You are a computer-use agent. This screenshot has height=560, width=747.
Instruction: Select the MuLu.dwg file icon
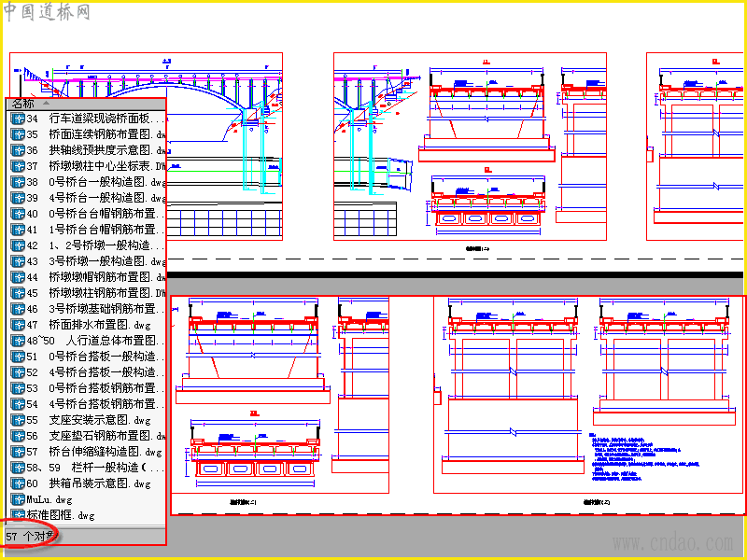[18, 499]
